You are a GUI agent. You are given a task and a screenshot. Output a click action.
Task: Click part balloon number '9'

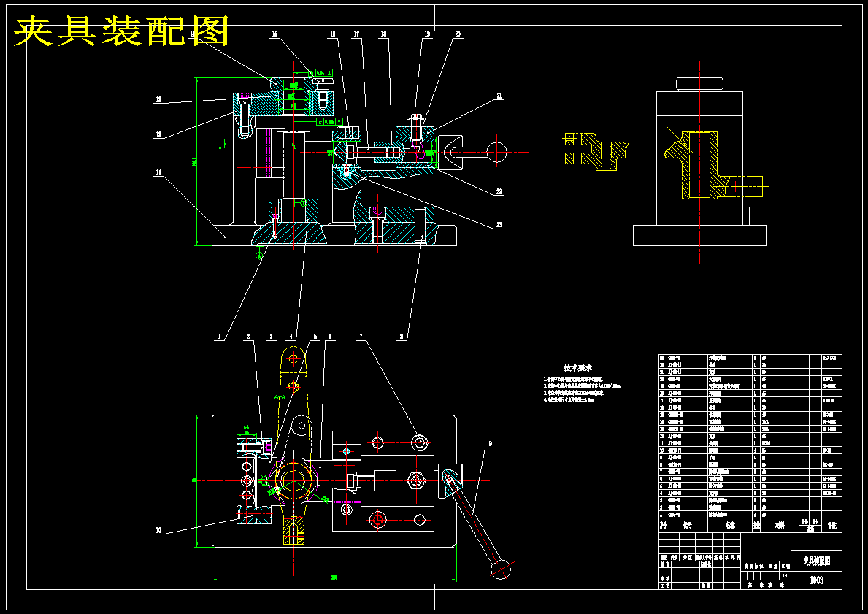(490, 443)
